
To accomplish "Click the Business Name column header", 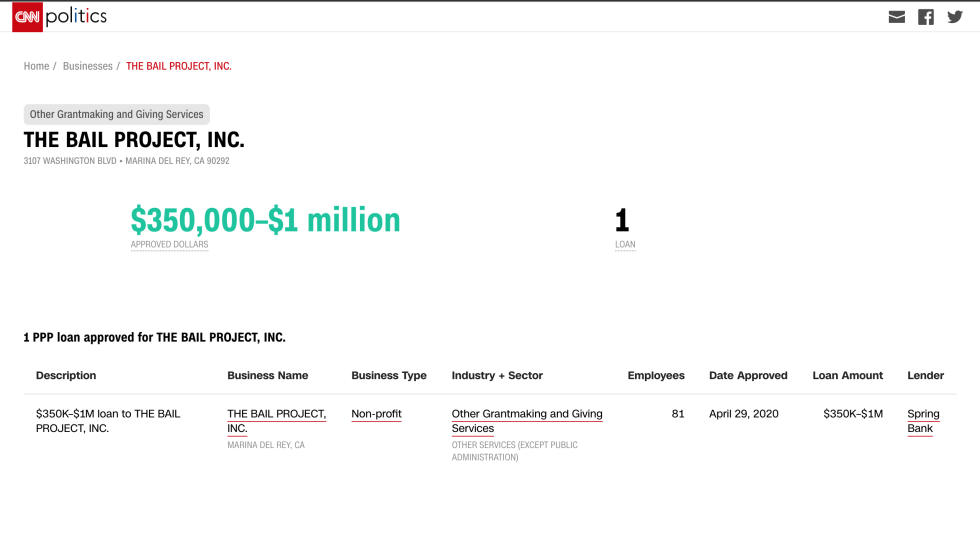I will [268, 376].
